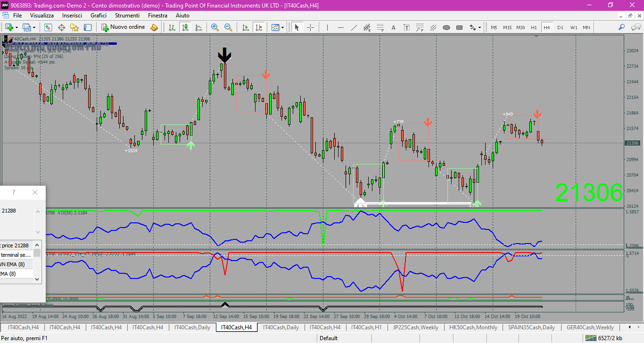Expand the Templates dropdown arrow
This screenshot has width=644, height=343.
point(283,27)
